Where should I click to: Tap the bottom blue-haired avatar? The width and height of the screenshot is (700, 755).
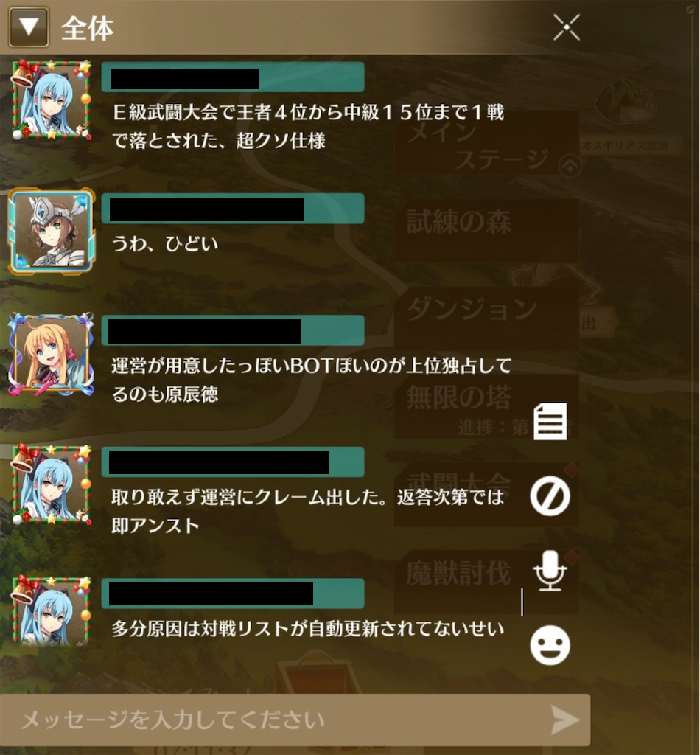52,610
